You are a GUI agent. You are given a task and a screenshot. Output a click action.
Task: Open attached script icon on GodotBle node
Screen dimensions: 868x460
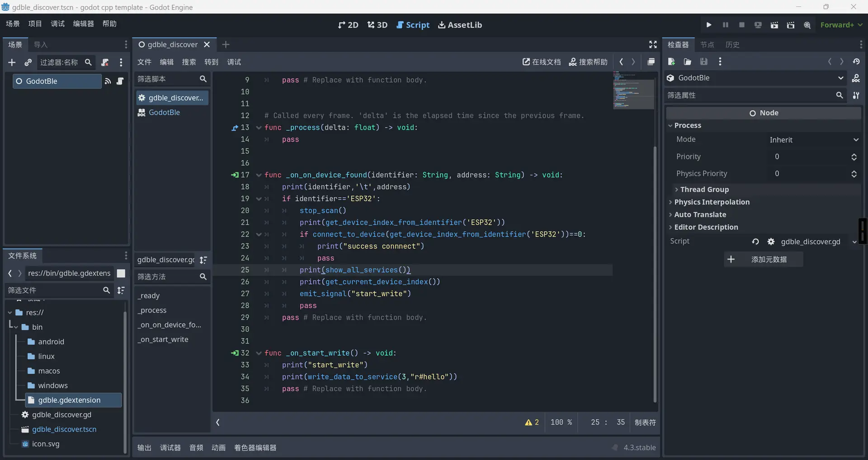coord(120,81)
